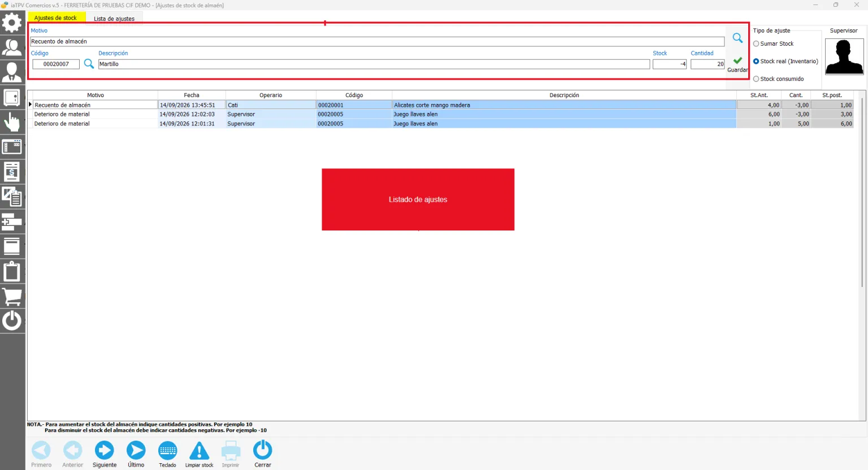
Task: Click the Supervisor user avatar
Action: pyautogui.click(x=844, y=56)
